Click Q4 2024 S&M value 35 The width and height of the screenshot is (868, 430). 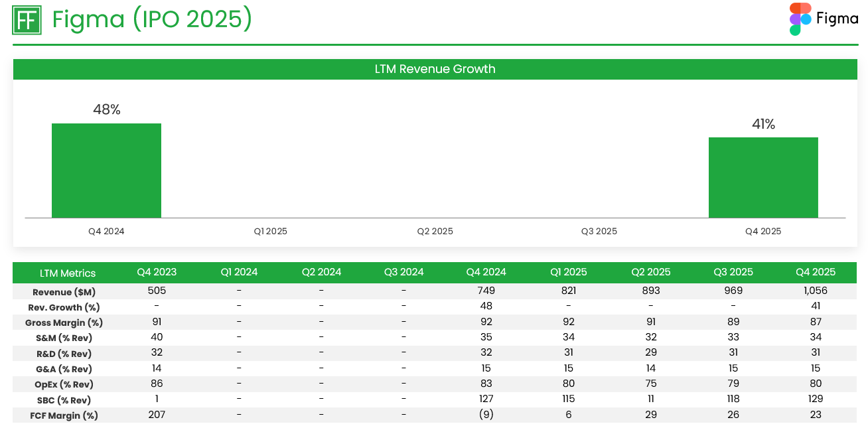[486, 337]
